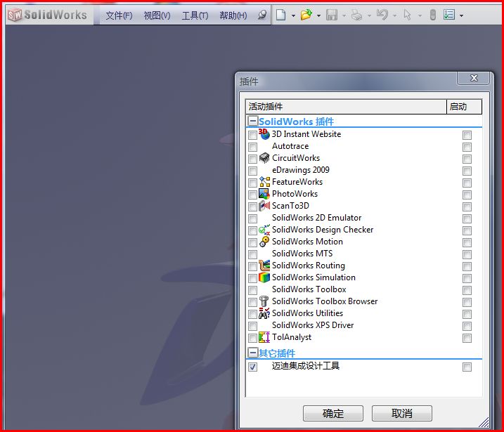
Task: Open the 工具(T) menu
Action: pos(195,15)
